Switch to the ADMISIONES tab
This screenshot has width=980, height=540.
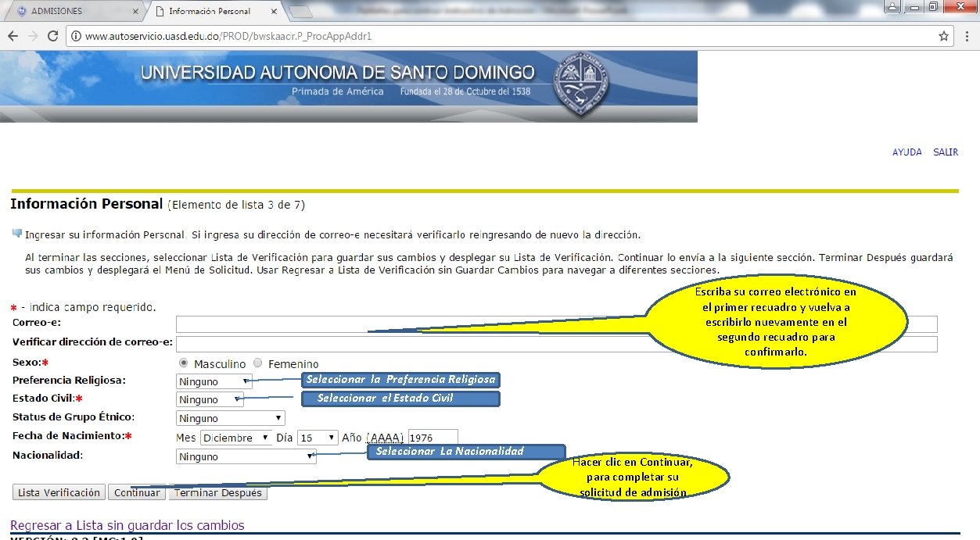pyautogui.click(x=74, y=12)
